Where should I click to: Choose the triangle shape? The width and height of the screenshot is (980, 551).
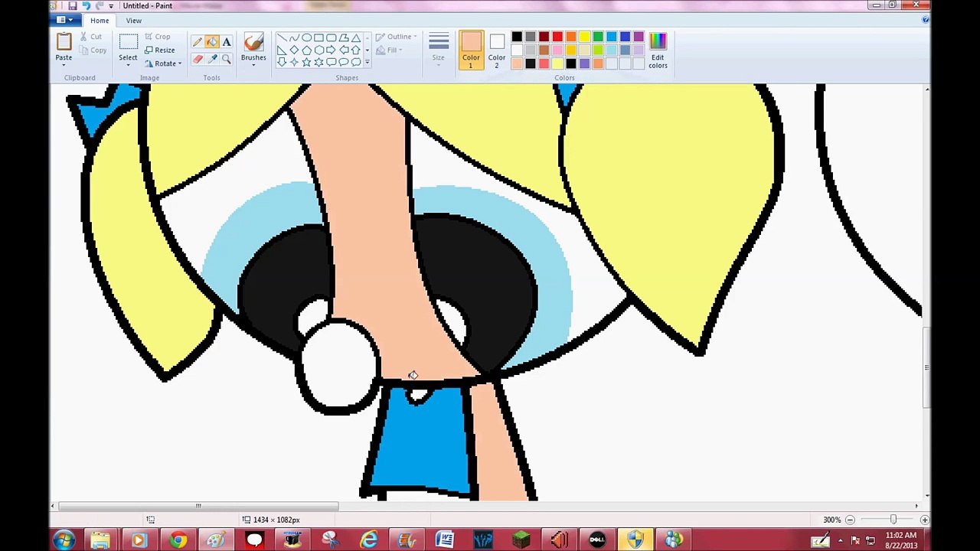point(355,38)
